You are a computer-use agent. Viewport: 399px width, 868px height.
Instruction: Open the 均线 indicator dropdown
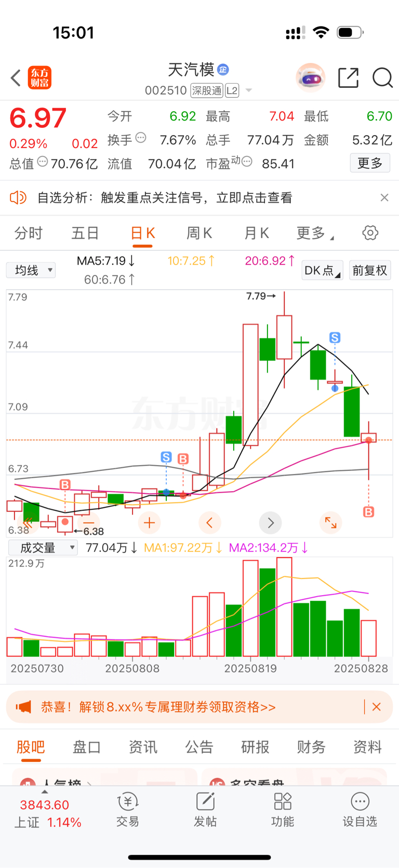(x=31, y=270)
